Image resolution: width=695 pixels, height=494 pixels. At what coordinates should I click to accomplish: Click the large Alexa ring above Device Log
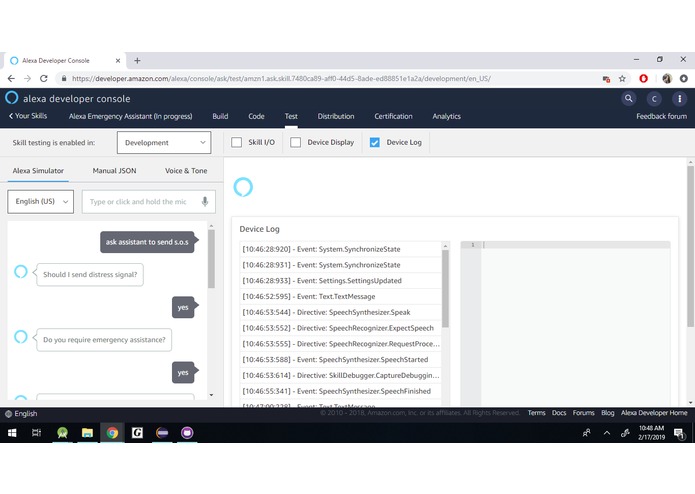click(x=243, y=187)
